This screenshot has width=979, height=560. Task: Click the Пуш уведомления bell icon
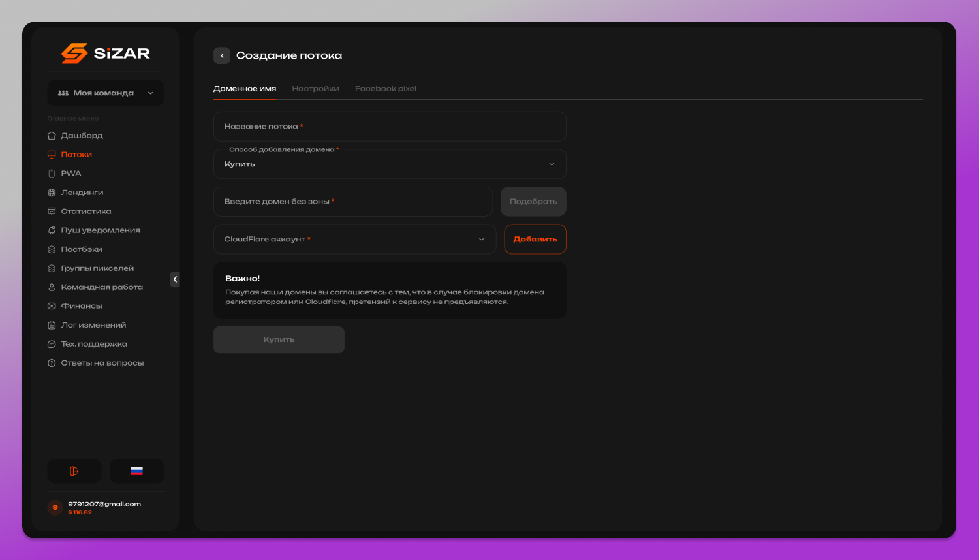pos(52,230)
